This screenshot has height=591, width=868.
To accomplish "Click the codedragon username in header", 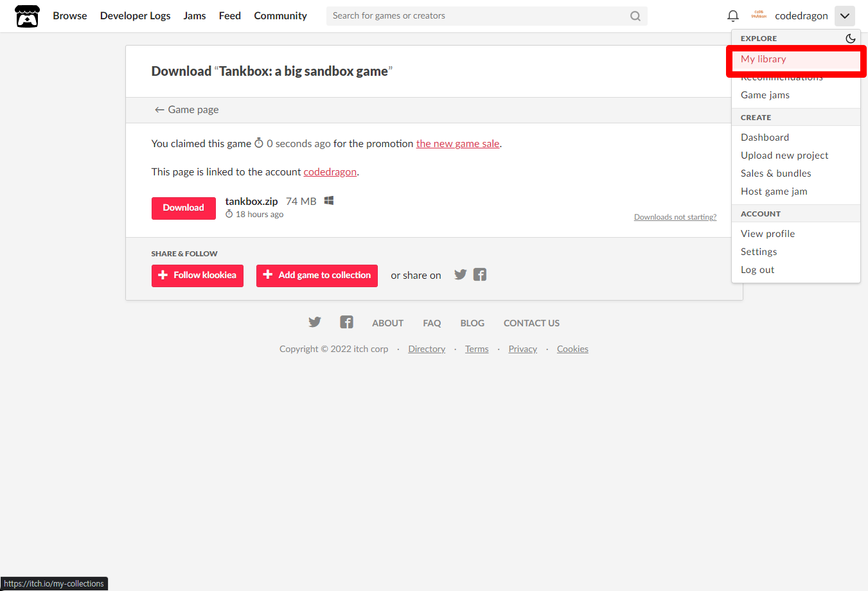I will [801, 16].
